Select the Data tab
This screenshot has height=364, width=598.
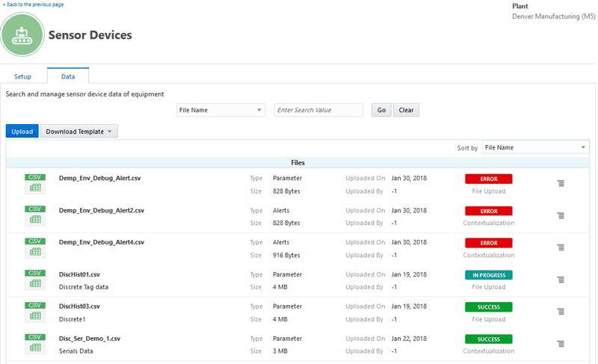click(68, 76)
